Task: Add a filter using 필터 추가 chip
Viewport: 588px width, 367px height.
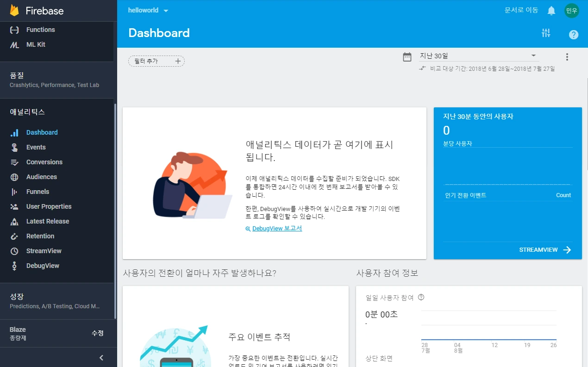Action: click(156, 61)
